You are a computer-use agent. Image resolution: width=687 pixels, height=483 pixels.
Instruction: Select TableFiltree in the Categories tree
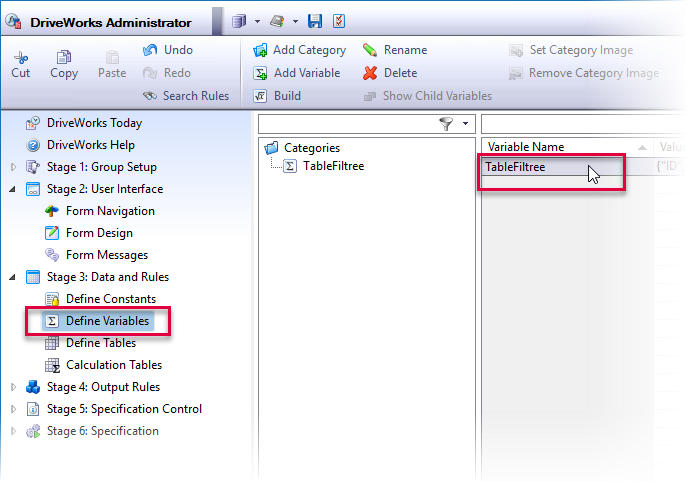click(324, 166)
